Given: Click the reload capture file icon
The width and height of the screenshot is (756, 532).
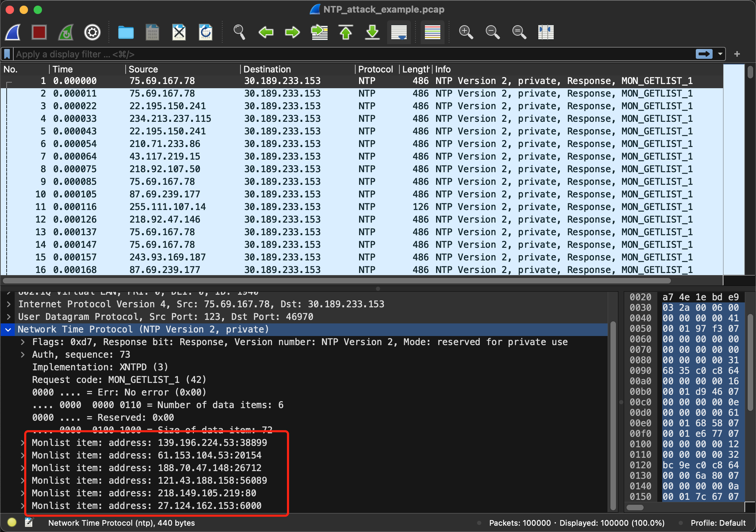Looking at the screenshot, I should (x=205, y=32).
